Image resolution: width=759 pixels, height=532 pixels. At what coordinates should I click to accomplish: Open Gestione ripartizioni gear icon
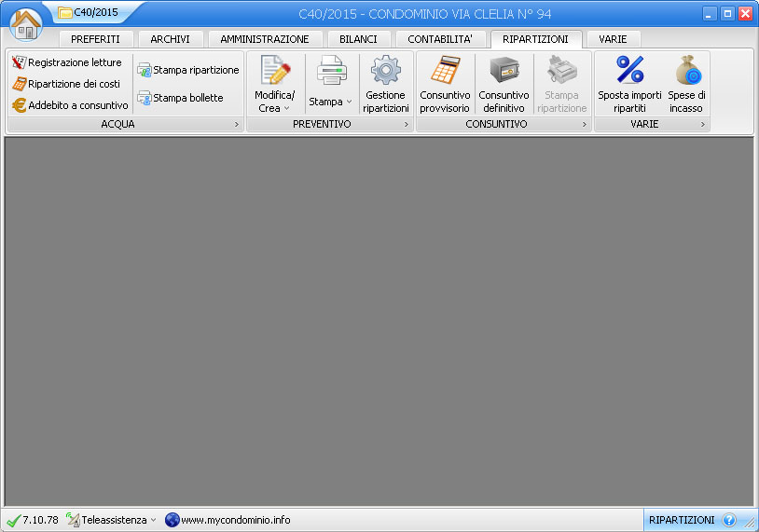pyautogui.click(x=385, y=84)
